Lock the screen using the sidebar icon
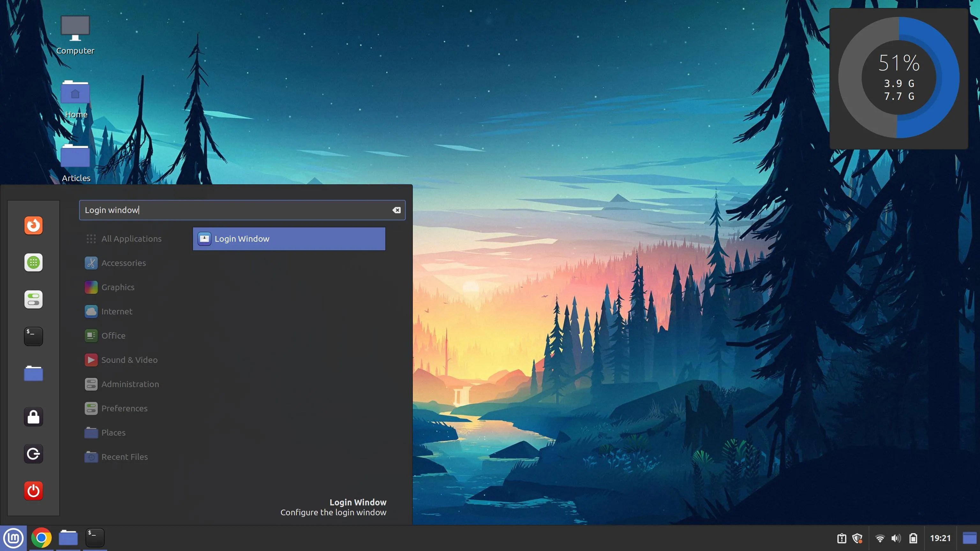 coord(33,417)
